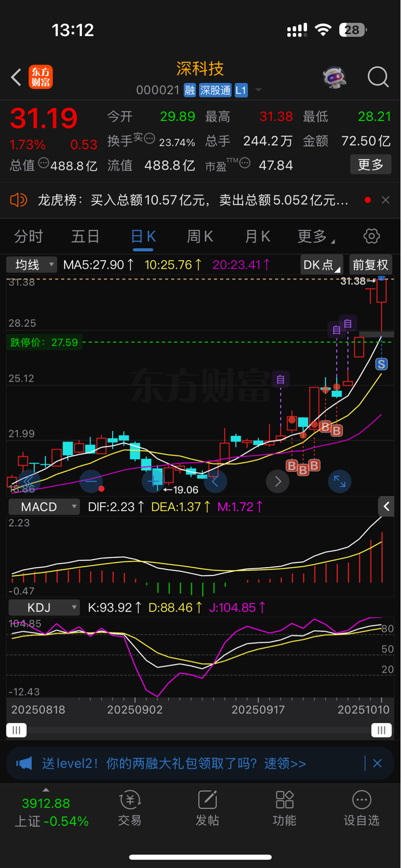Tap the 总值 info circle icon
This screenshot has height=868, width=401.
point(43,163)
